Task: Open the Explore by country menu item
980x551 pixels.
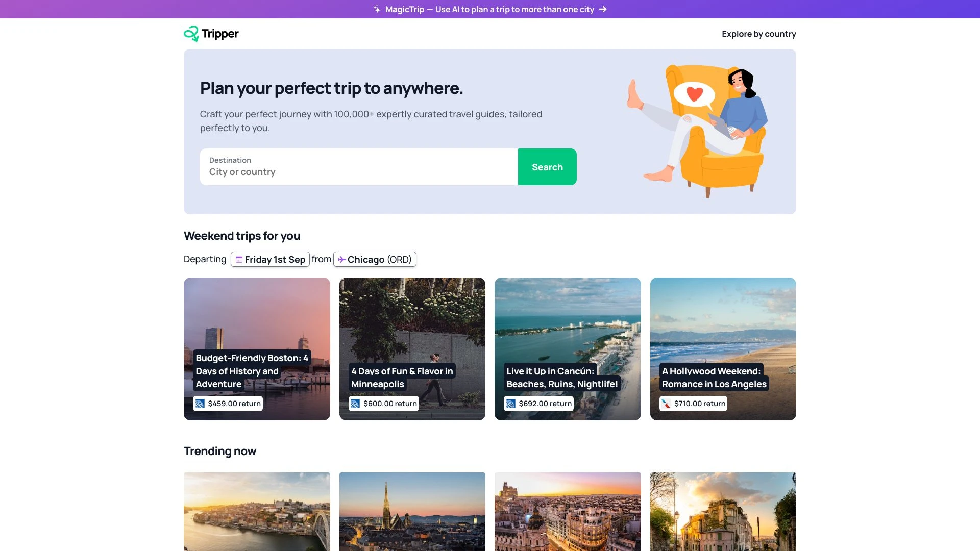Action: point(758,34)
